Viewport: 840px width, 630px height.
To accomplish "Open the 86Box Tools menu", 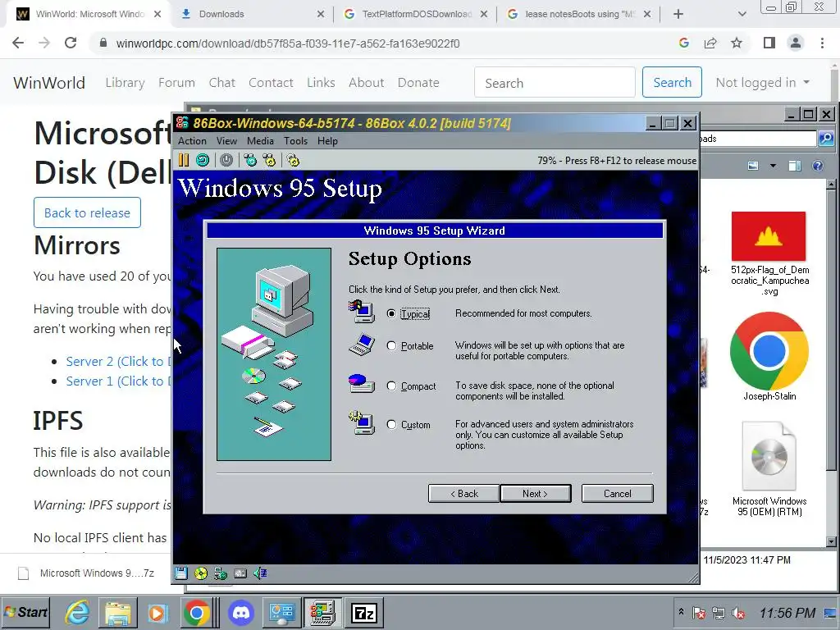I will [x=295, y=141].
